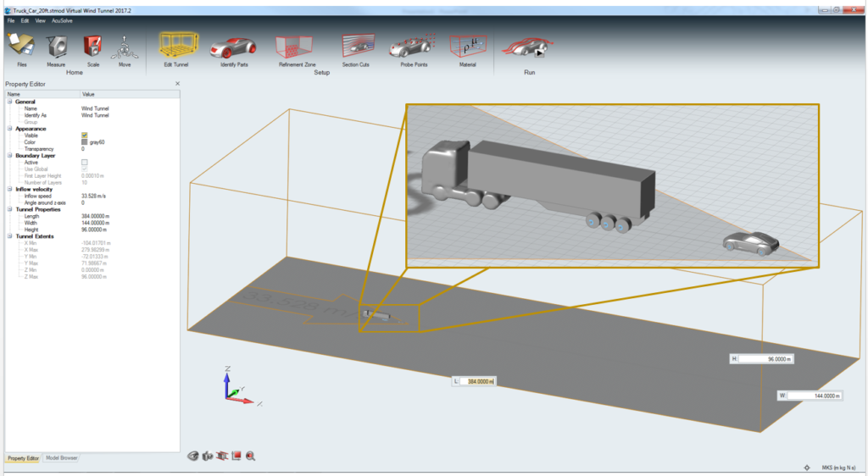This screenshot has height=476, width=868.
Task: Open the Material settings icon
Action: 467,47
